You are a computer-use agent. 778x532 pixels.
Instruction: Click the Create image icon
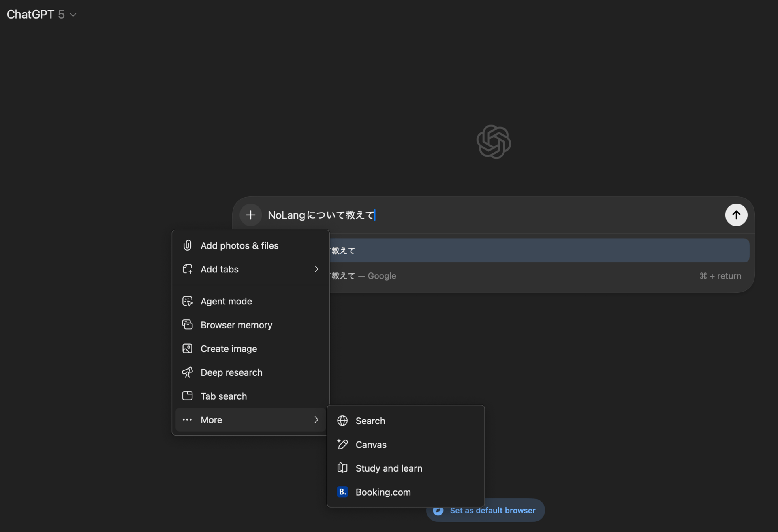tap(187, 349)
